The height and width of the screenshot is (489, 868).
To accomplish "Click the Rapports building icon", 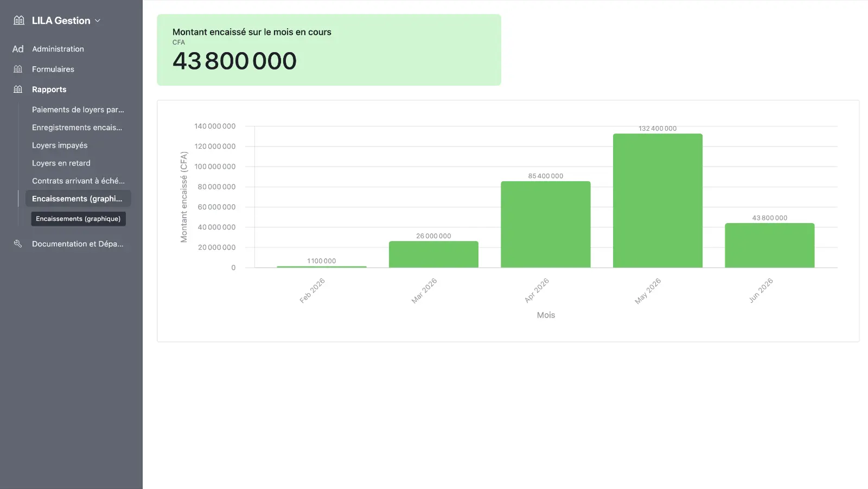I will [18, 89].
